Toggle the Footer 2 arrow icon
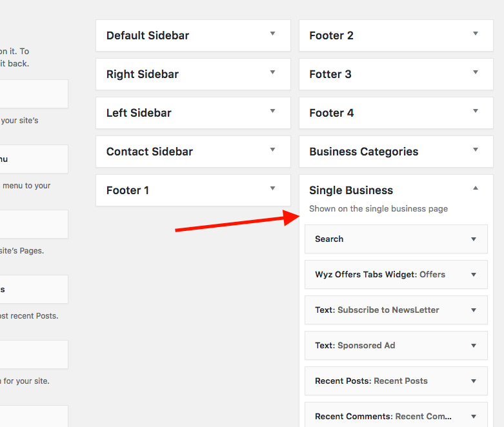 [x=476, y=34]
